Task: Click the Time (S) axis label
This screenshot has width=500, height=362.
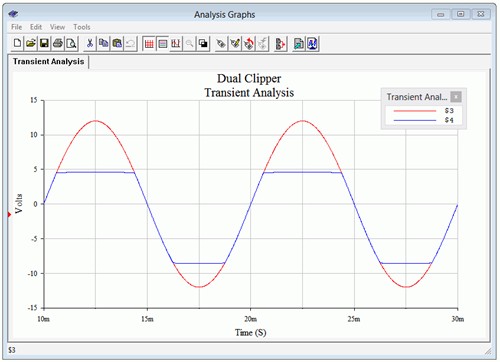Action: 250,332
